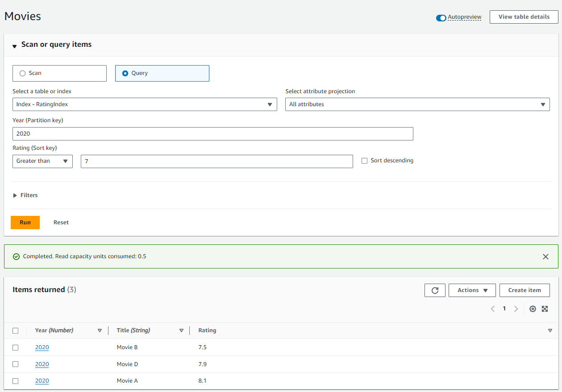Go to next results page arrow
The height and width of the screenshot is (392, 562).
(516, 309)
